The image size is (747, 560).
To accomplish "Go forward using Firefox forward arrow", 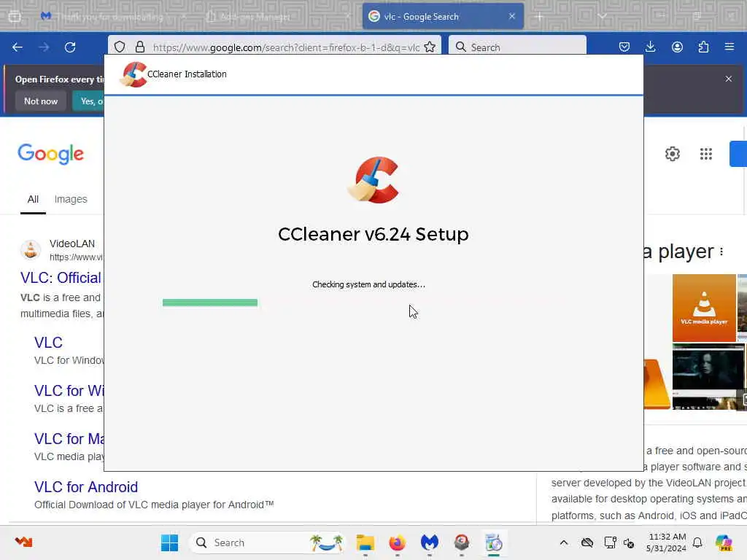I will point(44,47).
